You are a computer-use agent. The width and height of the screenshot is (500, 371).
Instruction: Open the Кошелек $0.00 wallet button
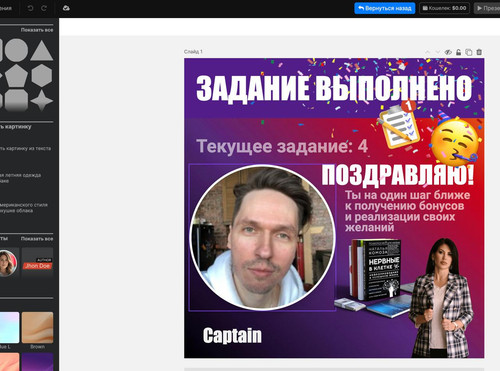click(444, 8)
